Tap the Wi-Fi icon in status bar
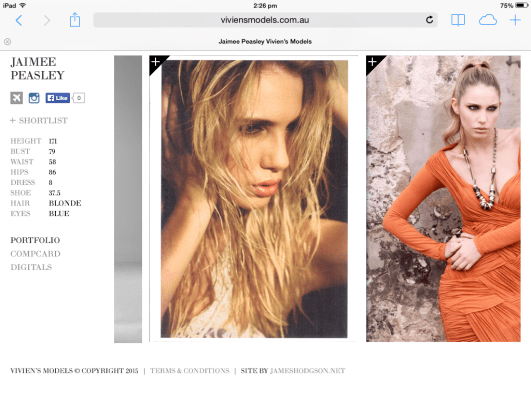The height and width of the screenshot is (398, 531). coord(23,5)
